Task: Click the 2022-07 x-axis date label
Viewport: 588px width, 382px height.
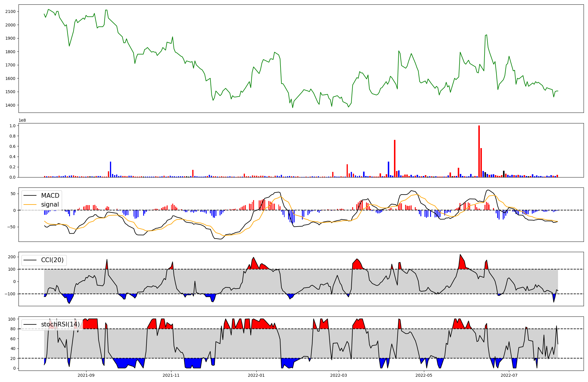Action: click(509, 375)
